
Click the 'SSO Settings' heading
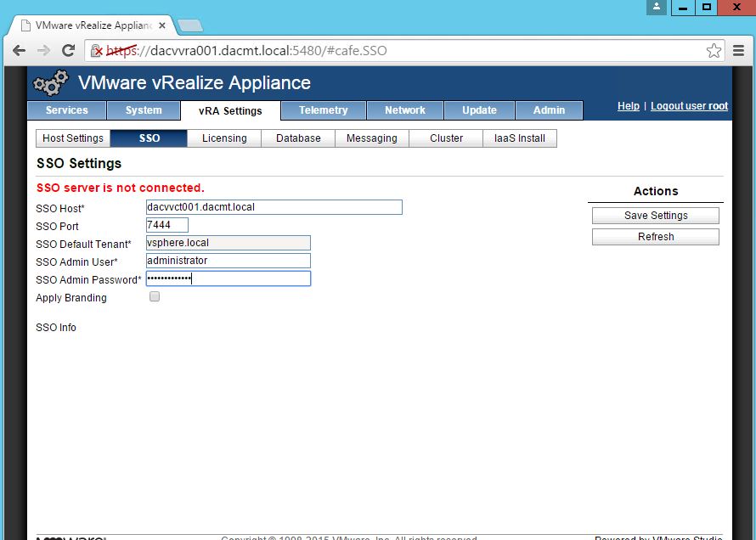point(79,163)
